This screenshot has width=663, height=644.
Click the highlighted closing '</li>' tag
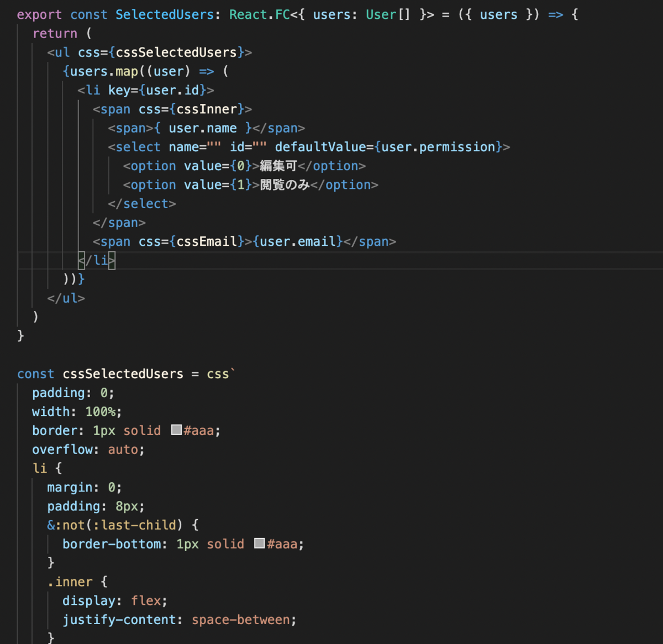click(x=97, y=260)
